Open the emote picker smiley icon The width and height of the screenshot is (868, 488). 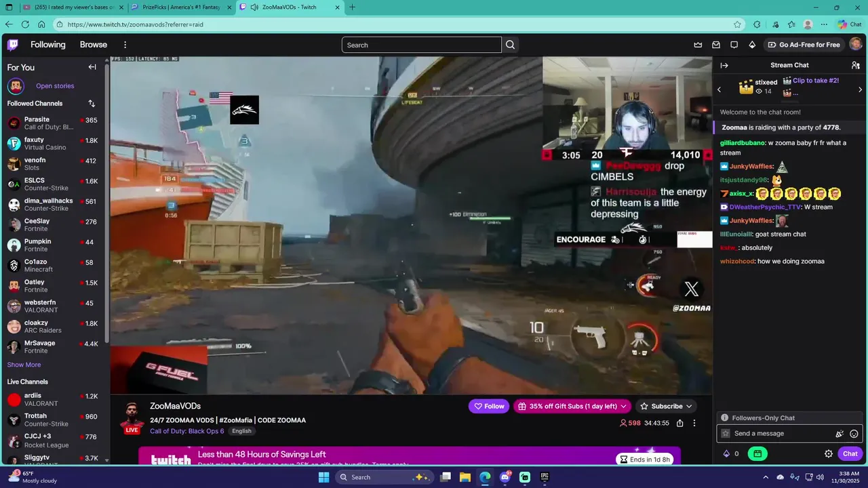click(854, 434)
